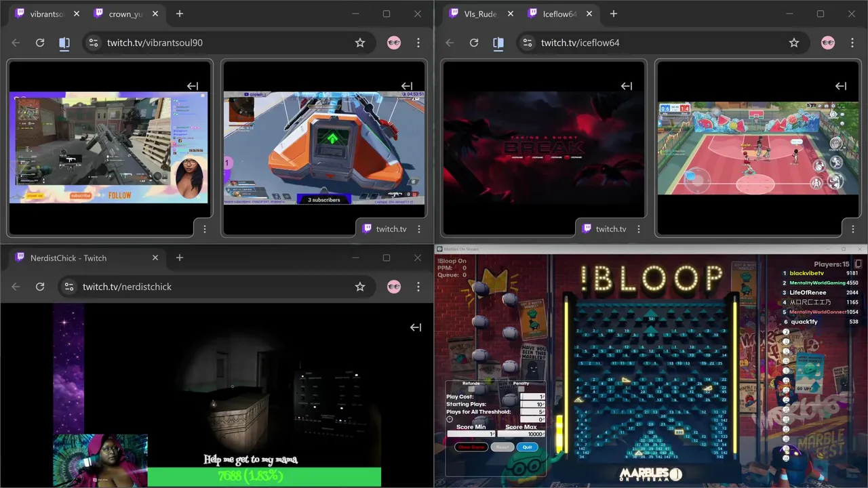Screen dimensions: 868x488
Task: Click the basketball game stream video
Action: click(758, 148)
